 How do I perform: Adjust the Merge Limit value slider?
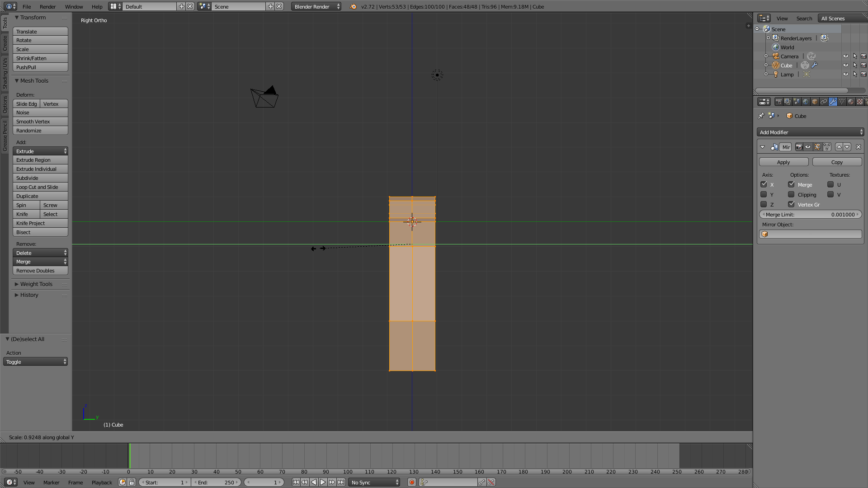(810, 215)
